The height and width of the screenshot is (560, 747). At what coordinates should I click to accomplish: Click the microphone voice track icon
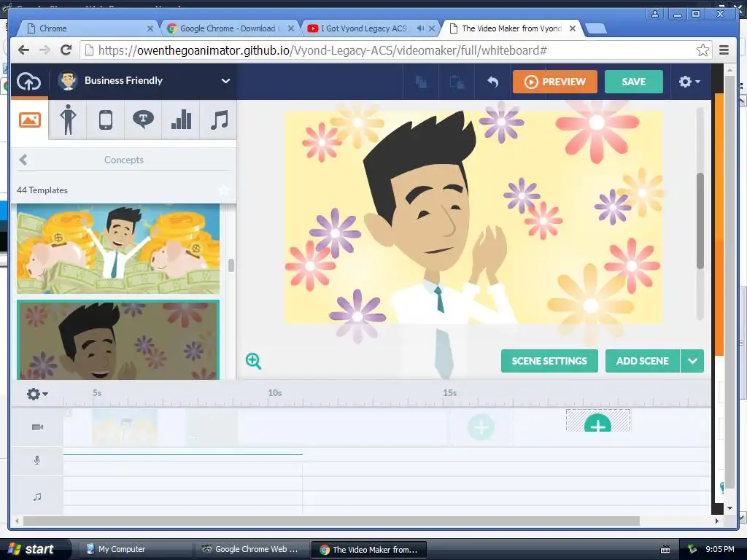[x=37, y=461]
